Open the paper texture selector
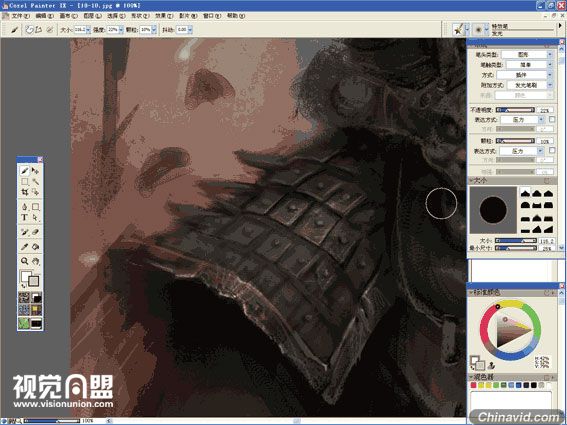 click(x=24, y=298)
